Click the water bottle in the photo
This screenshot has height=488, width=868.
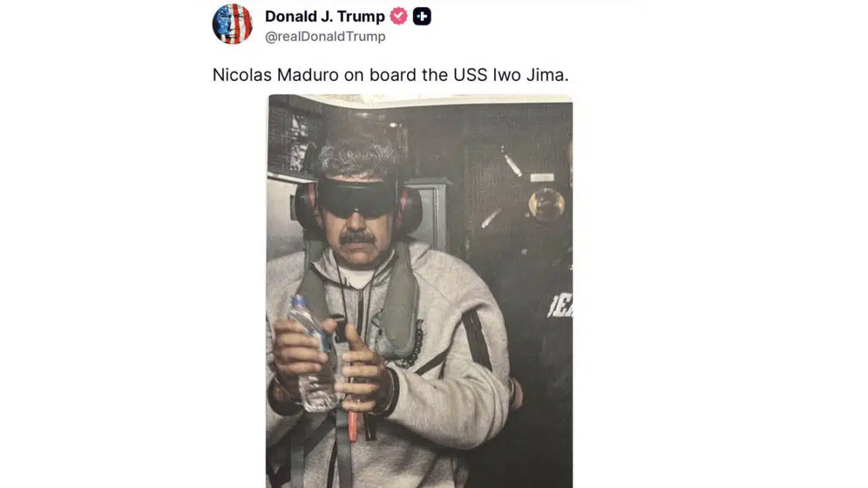pos(312,354)
